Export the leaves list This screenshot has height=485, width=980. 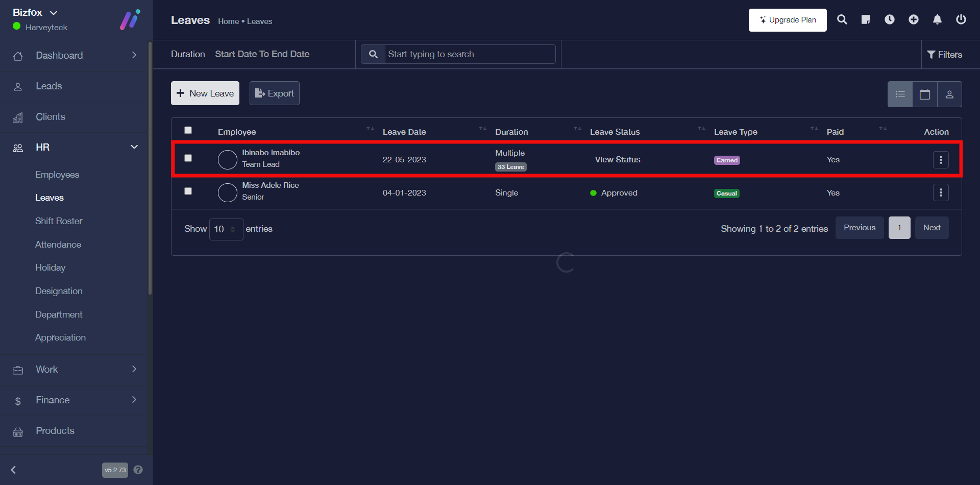tap(275, 93)
